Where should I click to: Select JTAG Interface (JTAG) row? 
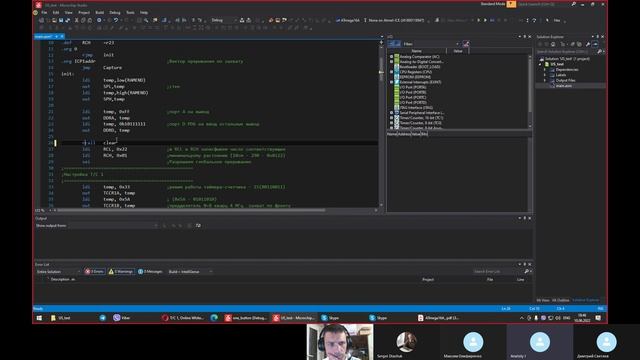pyautogui.click(x=416, y=107)
